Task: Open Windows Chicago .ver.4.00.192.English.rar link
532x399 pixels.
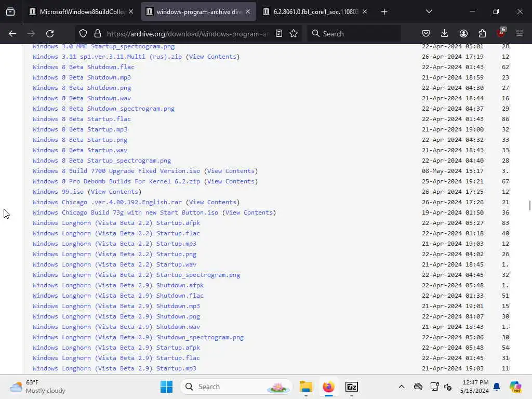Action: tap(107, 202)
